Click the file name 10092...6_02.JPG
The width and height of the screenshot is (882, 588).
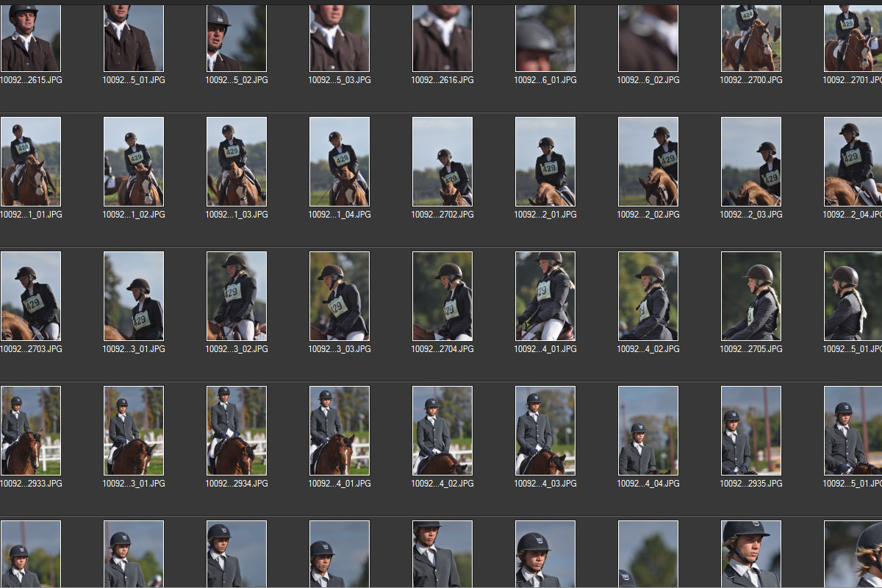[x=648, y=79]
